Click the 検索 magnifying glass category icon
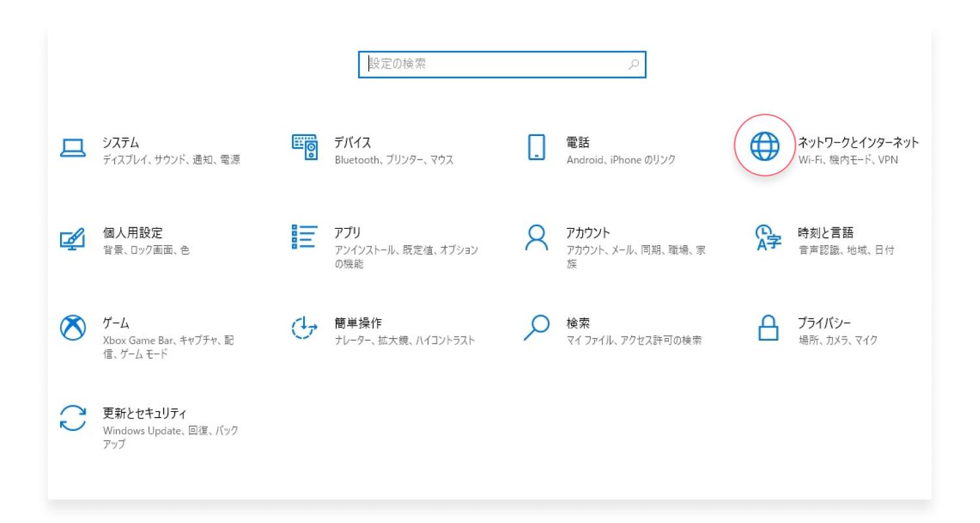The height and width of the screenshot is (523, 980). coord(537,328)
